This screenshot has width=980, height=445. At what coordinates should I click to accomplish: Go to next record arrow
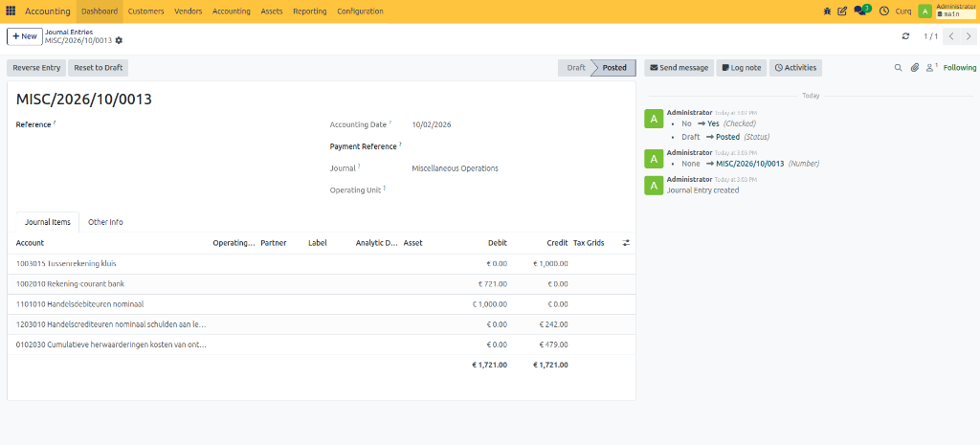[x=968, y=36]
